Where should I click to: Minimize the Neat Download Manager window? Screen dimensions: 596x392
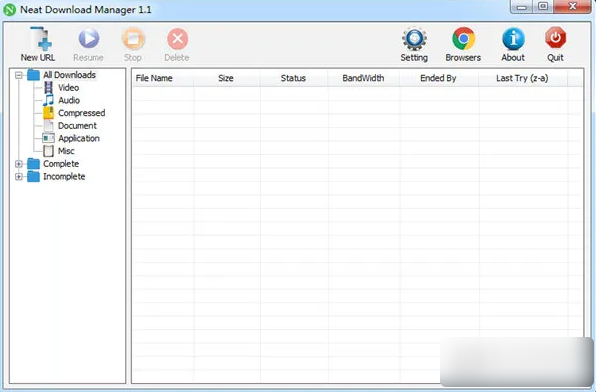pos(522,7)
